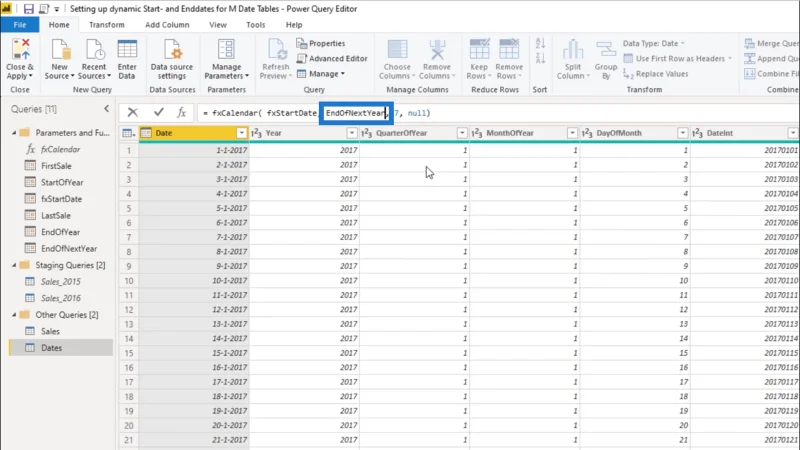Cancel the formula edit with X icon

click(x=133, y=112)
